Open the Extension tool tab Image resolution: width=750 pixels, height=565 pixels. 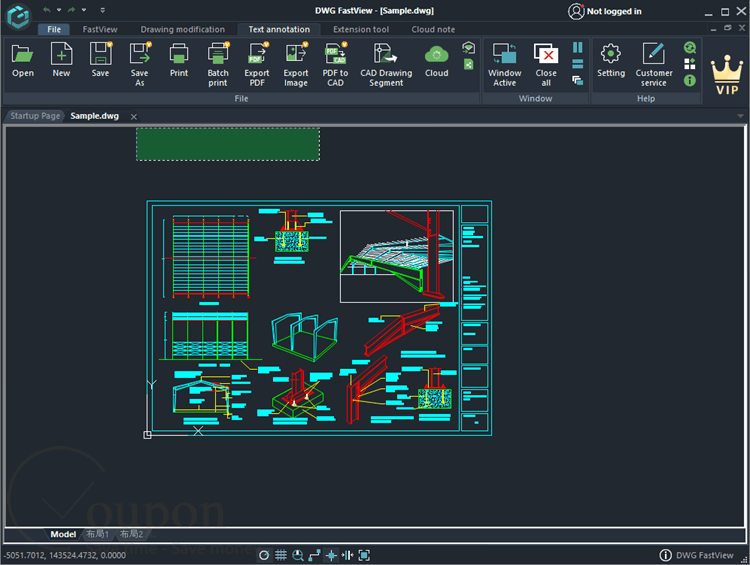click(361, 29)
